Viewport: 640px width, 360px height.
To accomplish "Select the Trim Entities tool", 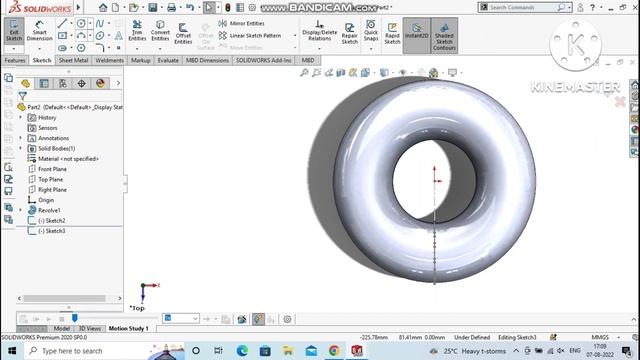I will point(137,31).
